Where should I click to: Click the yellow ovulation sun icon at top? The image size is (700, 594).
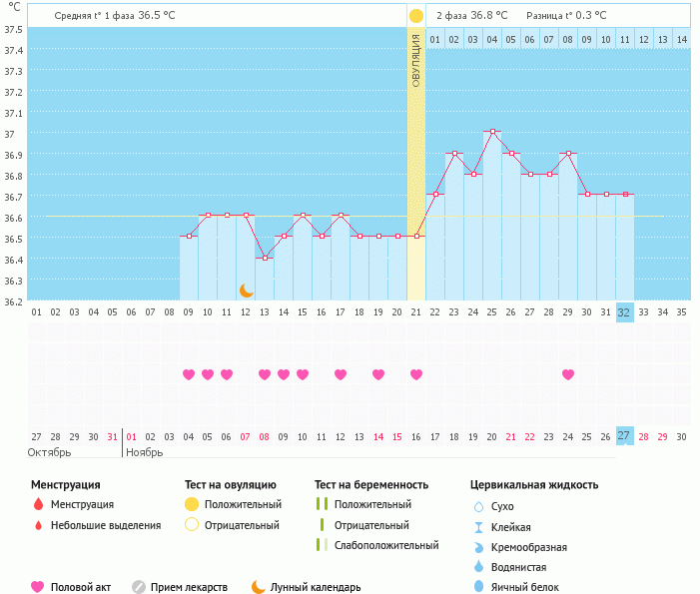coord(415,16)
